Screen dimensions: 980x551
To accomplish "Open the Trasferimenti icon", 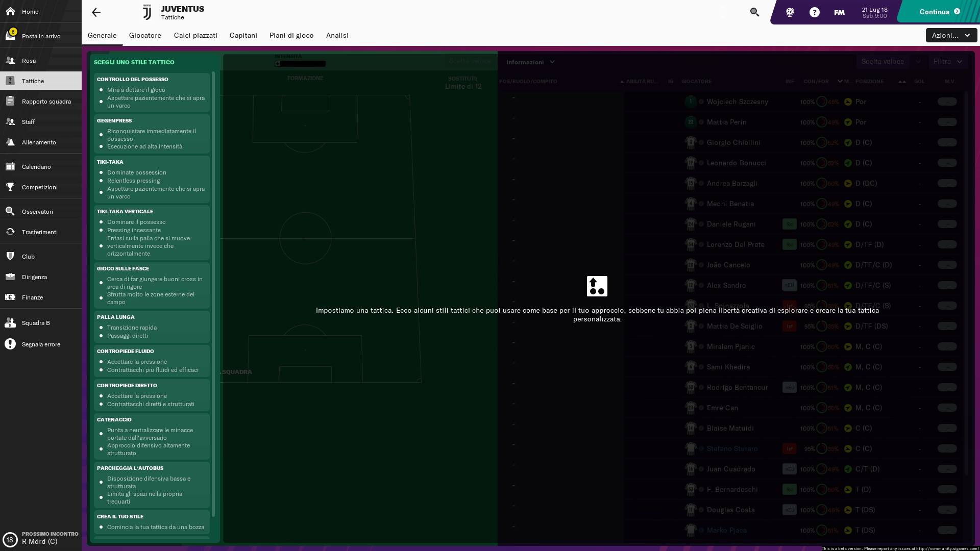I will coord(10,232).
